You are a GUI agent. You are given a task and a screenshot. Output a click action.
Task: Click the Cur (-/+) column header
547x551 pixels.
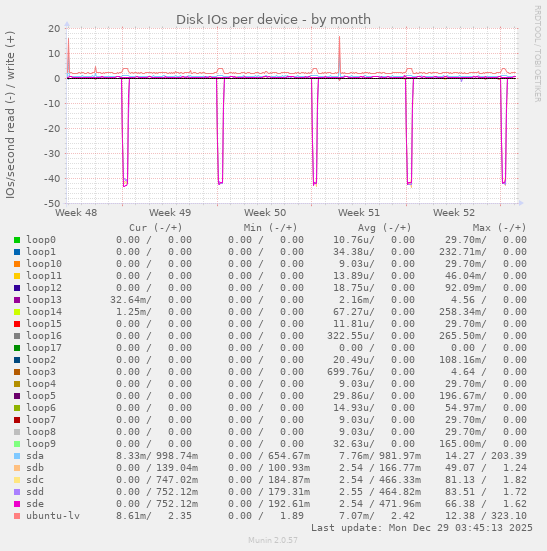[156, 228]
